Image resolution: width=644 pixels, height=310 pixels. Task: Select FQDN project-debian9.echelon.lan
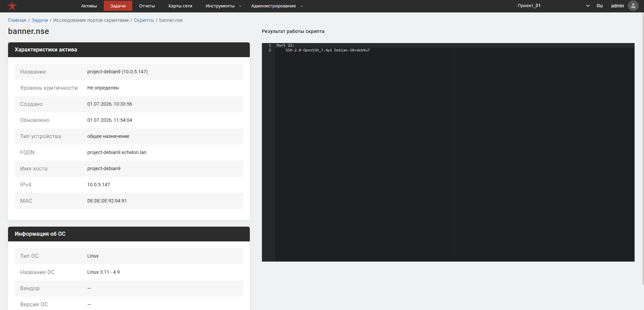tap(117, 152)
